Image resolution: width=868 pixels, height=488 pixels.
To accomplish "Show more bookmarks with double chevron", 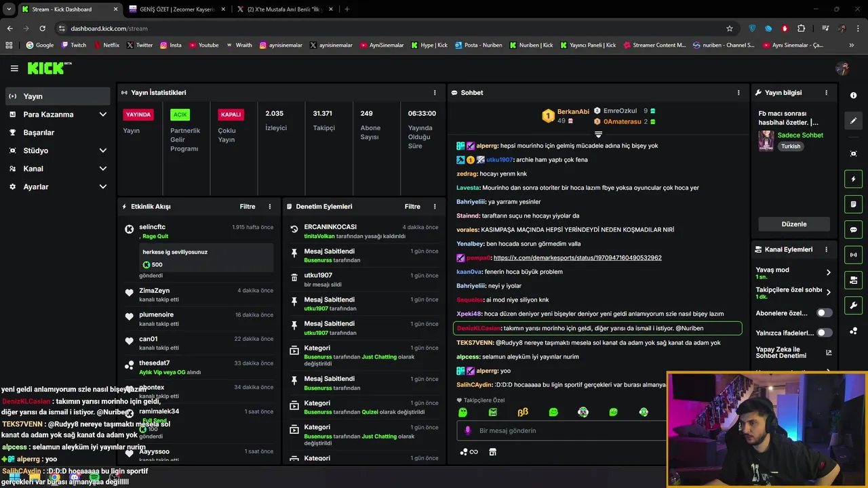I will point(852,45).
